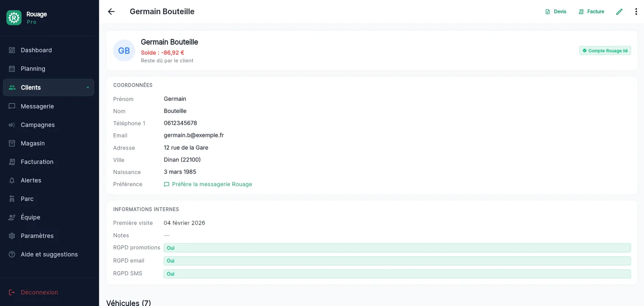Click the Magasin box icon
Viewport: 644px width, 306px height.
click(12, 143)
